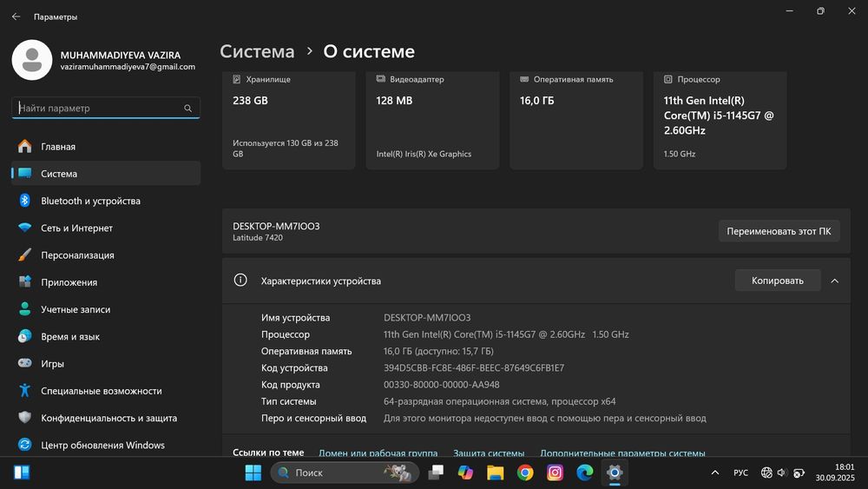Image resolution: width=868 pixels, height=489 pixels.
Task: Open Bluetooth и устройства settings
Action: pyautogui.click(x=106, y=201)
